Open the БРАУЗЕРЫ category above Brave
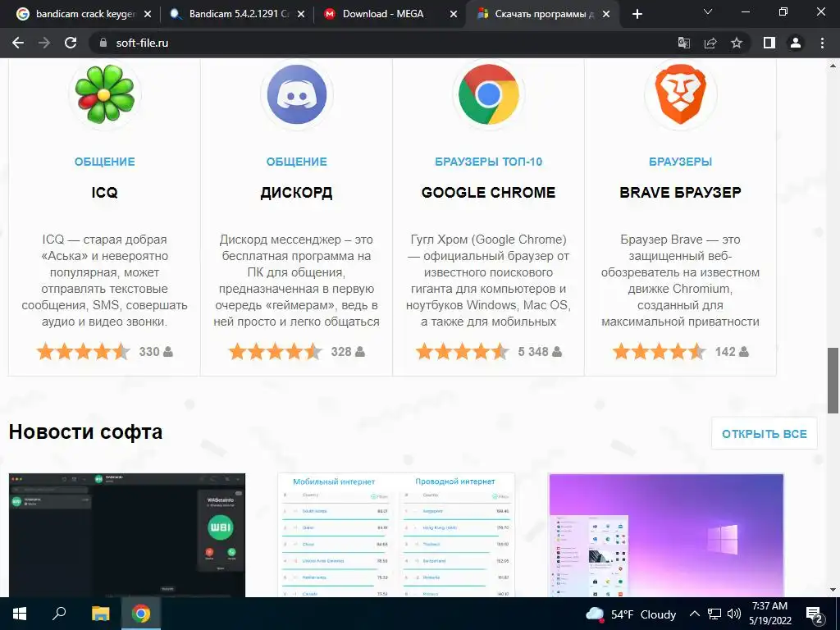Image resolution: width=840 pixels, height=630 pixels. coord(680,162)
